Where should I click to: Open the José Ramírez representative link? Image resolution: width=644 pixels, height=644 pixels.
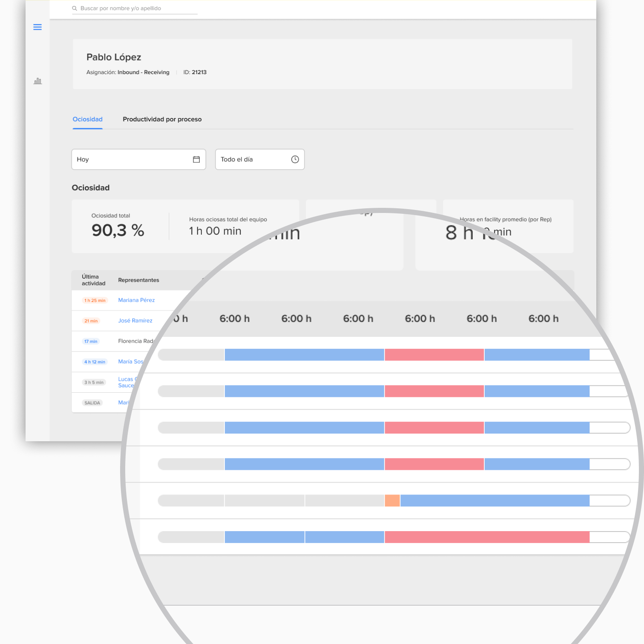135,321
